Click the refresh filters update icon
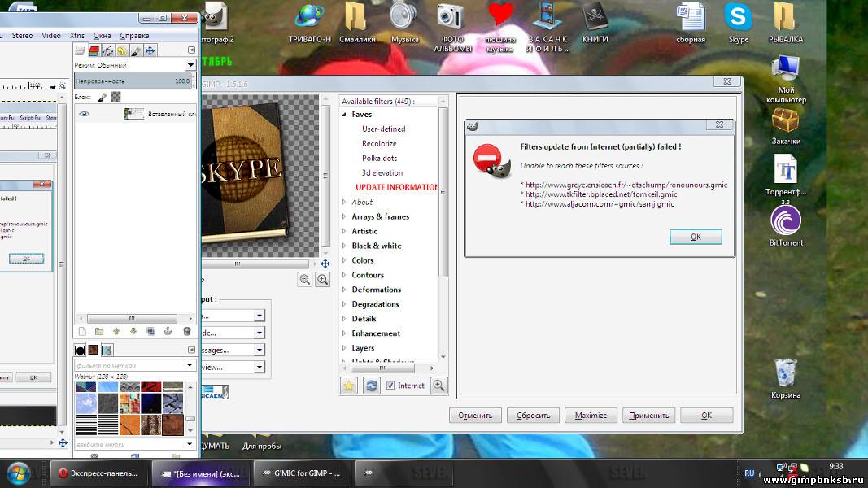 click(372, 386)
